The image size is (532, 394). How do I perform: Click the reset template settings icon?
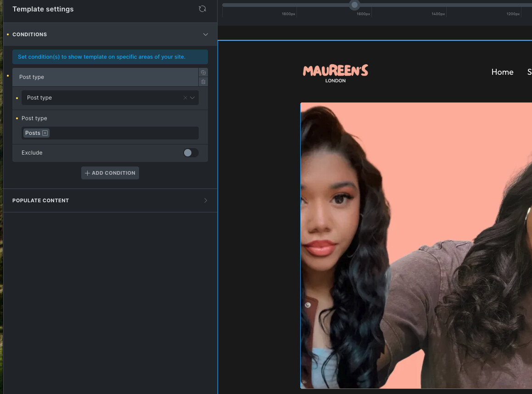(202, 9)
